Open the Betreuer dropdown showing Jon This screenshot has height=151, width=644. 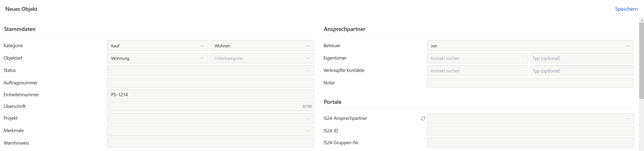(530, 46)
